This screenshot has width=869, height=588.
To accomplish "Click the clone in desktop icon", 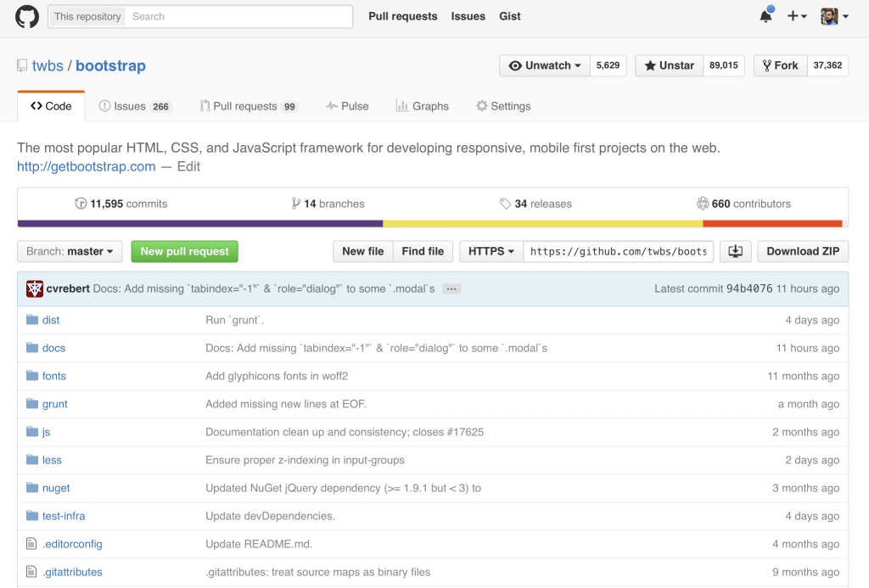I will (x=735, y=251).
